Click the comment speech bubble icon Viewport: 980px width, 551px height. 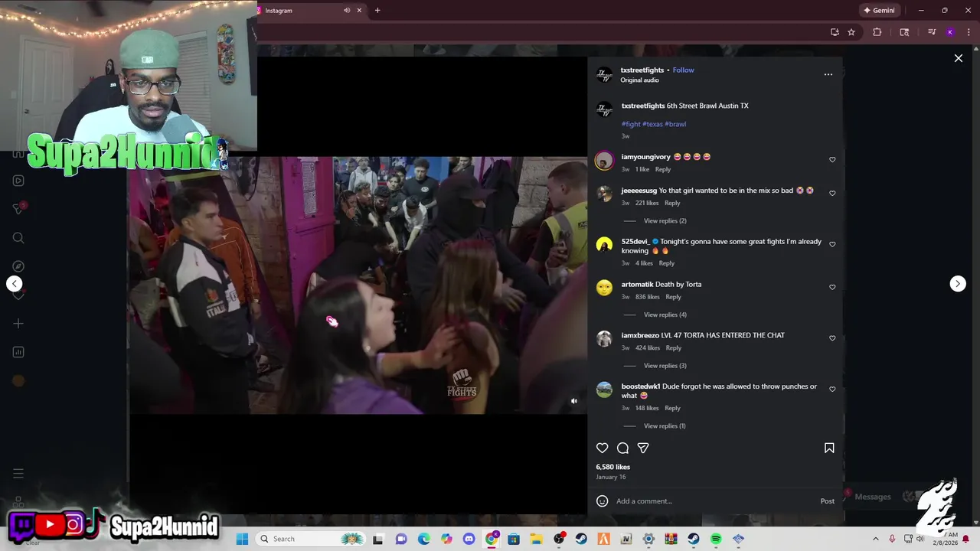pos(622,448)
